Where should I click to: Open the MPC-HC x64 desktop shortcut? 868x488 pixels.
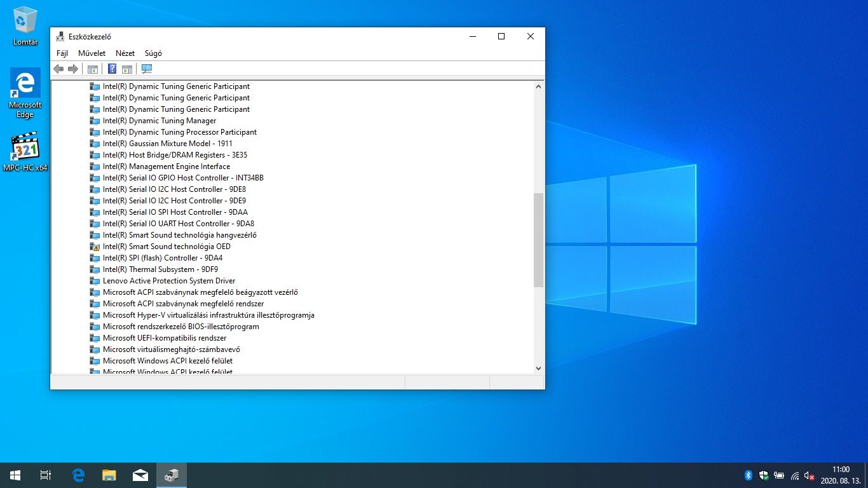click(x=25, y=152)
